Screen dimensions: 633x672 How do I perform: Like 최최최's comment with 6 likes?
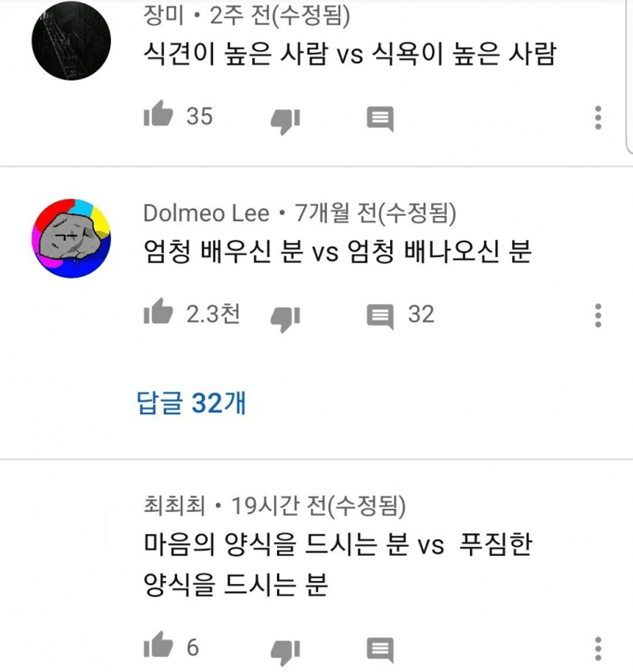(158, 644)
